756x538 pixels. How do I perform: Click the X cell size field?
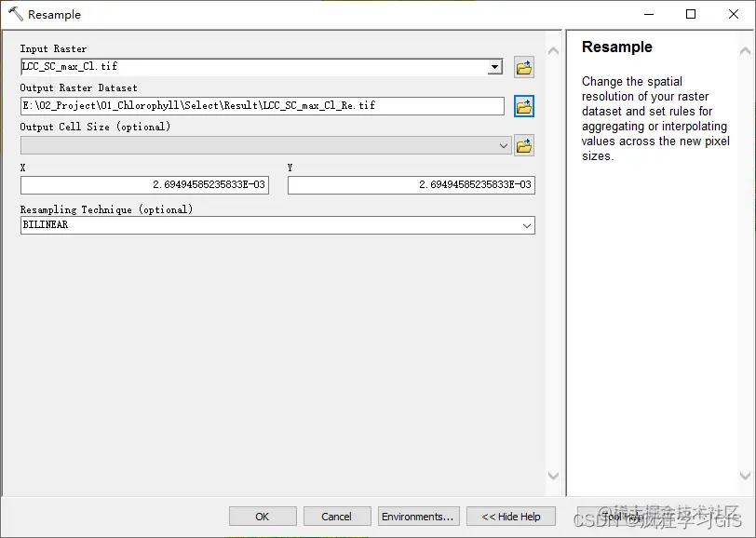(144, 185)
